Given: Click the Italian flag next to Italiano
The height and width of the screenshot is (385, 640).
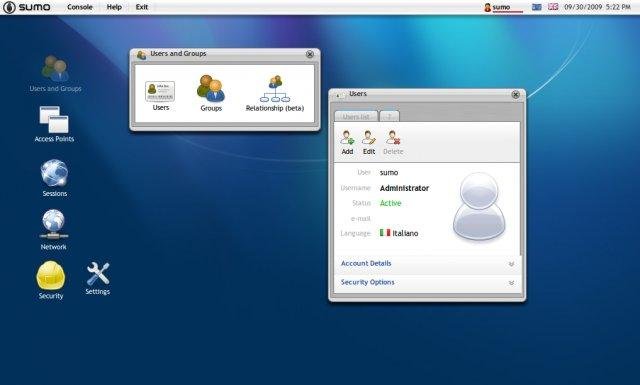Looking at the screenshot, I should pos(385,232).
